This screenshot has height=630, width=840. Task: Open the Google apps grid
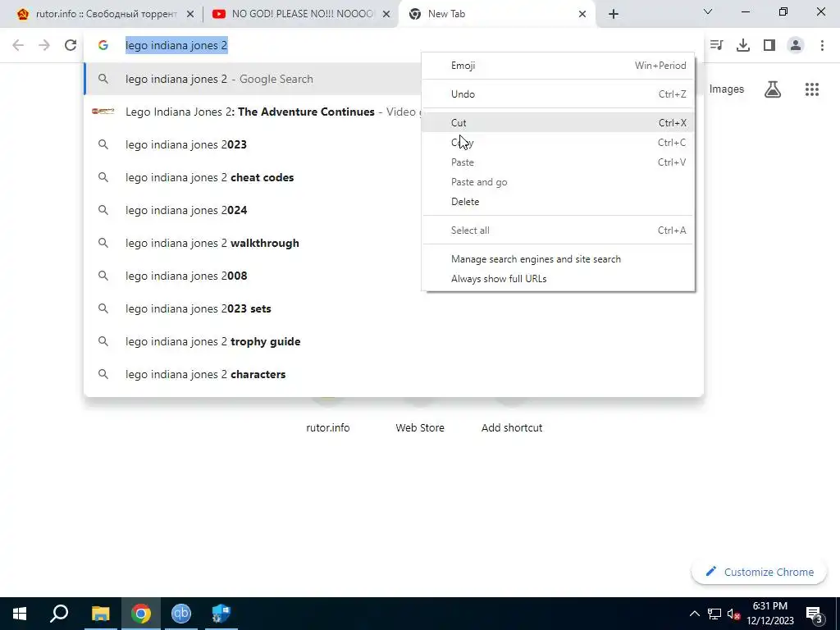812,89
